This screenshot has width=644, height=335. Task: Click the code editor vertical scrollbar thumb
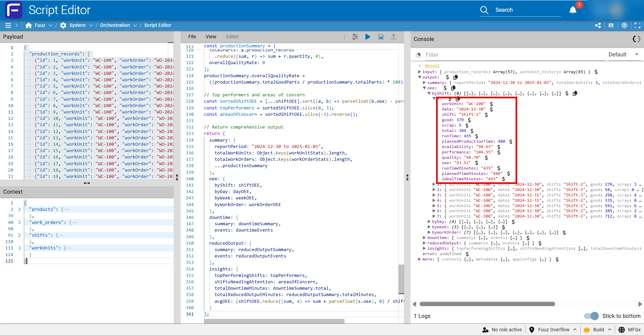401,279
